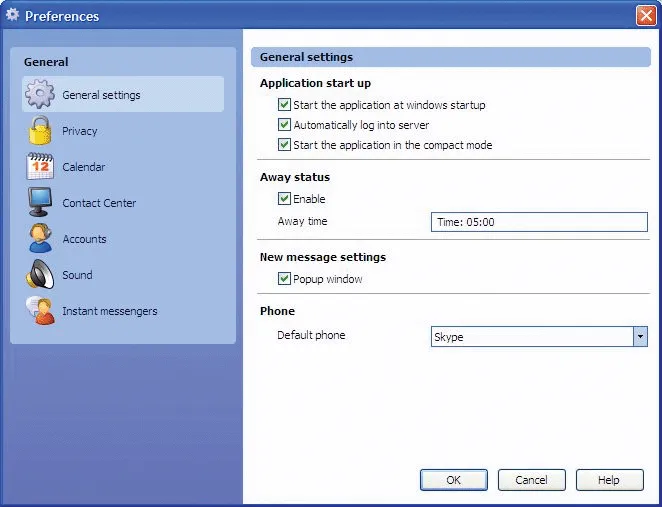Expand the Default phone dropdown arrow

coord(640,336)
